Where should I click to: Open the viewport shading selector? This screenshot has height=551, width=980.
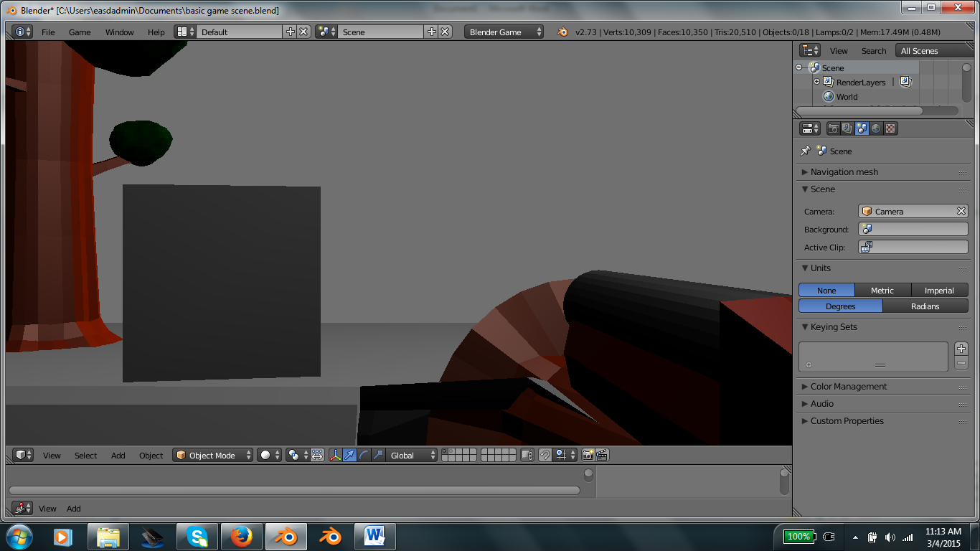[270, 455]
